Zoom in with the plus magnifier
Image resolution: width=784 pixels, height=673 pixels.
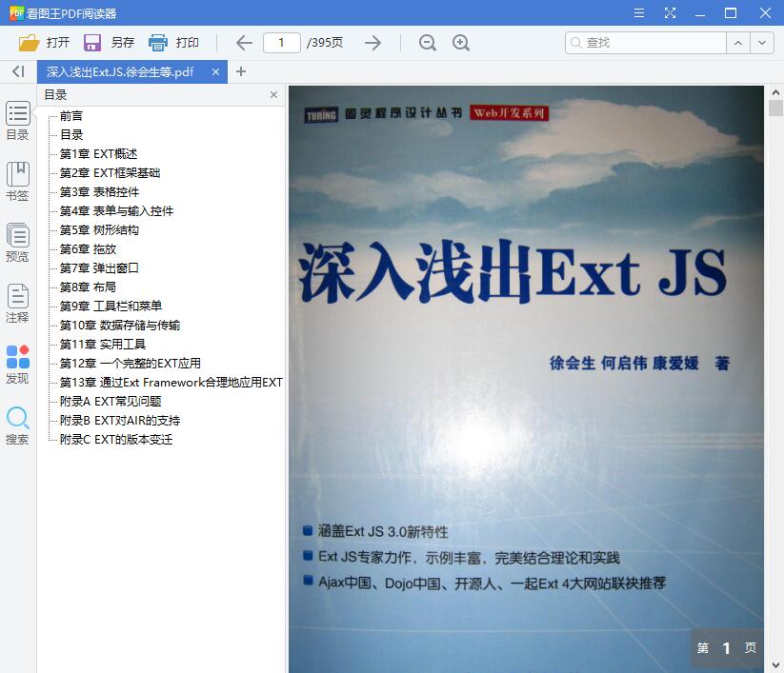(x=460, y=43)
